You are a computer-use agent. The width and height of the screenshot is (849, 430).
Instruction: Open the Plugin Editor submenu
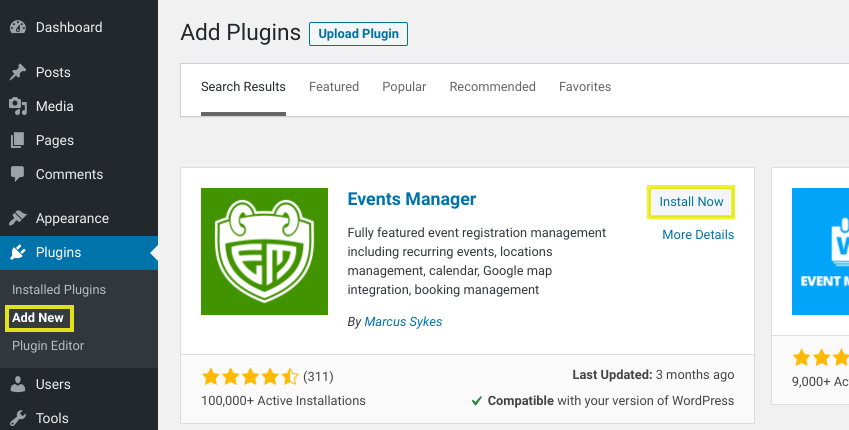pyautogui.click(x=48, y=346)
